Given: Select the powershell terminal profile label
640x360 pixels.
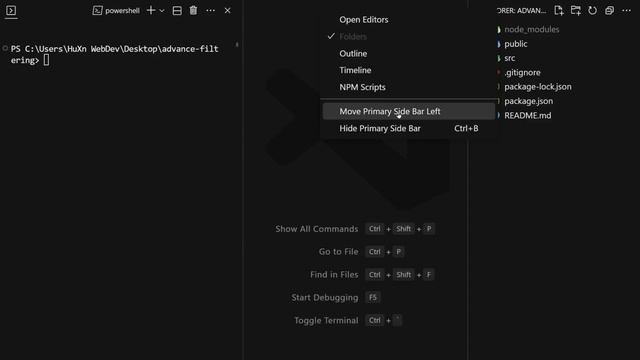Looking at the screenshot, I should 116,11.
